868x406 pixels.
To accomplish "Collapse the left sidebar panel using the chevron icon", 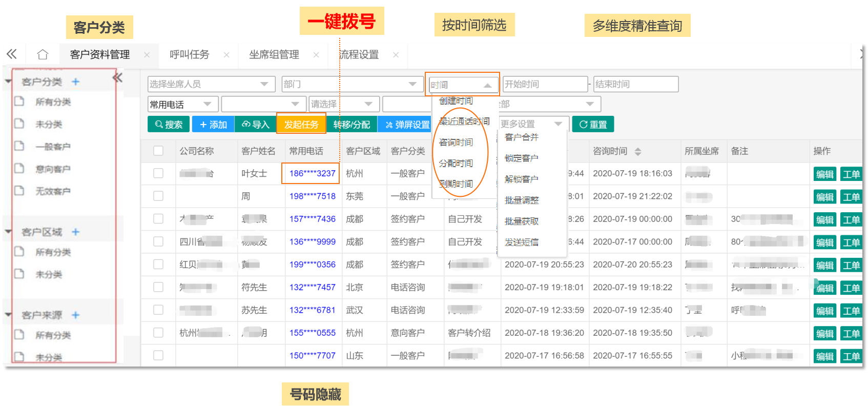I will point(118,78).
